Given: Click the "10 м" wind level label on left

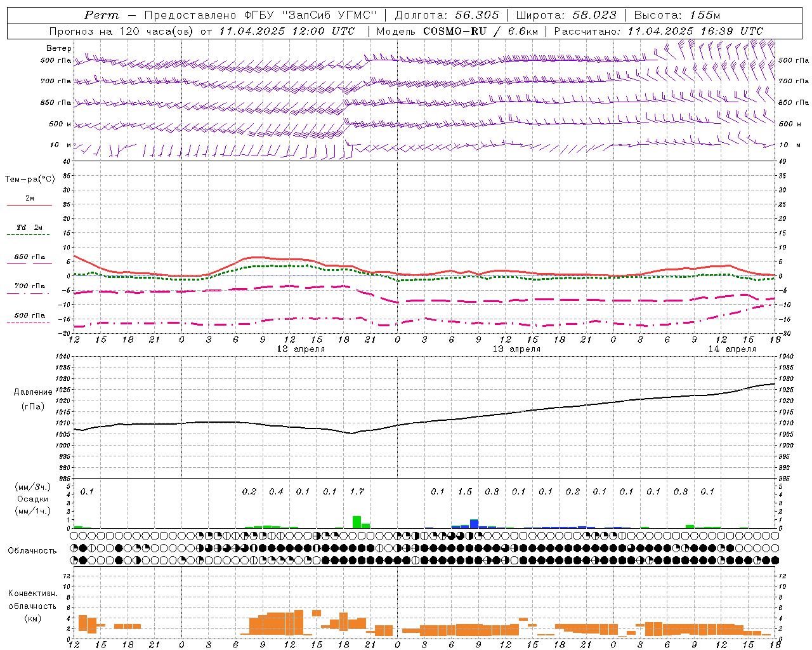Looking at the screenshot, I should tap(61, 145).
